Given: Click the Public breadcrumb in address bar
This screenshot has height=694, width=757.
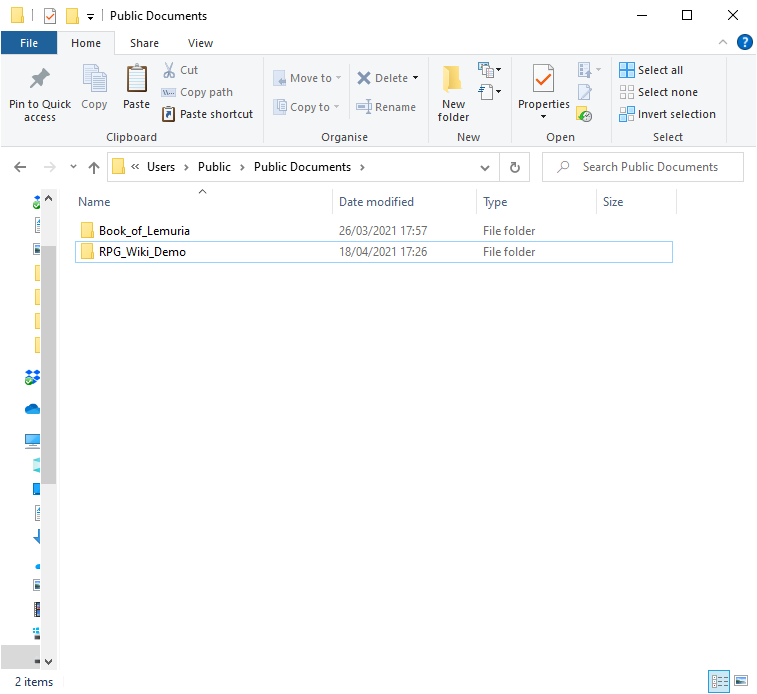Looking at the screenshot, I should (214, 167).
